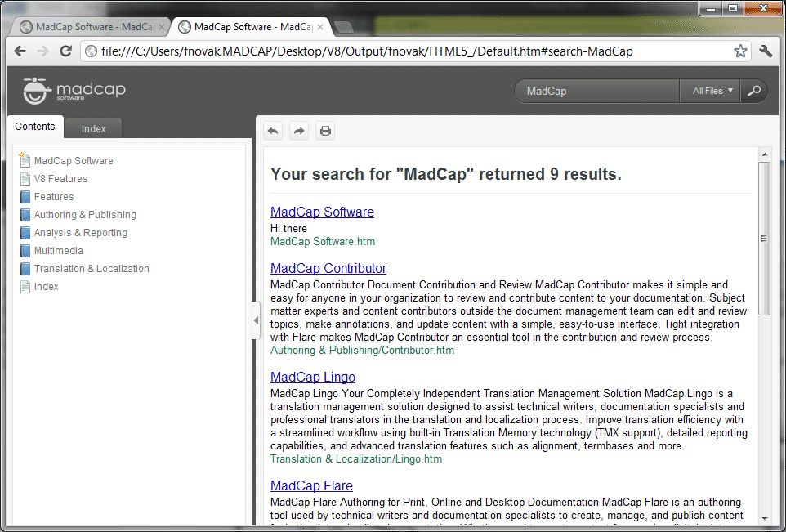786x532 pixels.
Task: Go to previous topic using back toolbar arrow
Action: 273,131
